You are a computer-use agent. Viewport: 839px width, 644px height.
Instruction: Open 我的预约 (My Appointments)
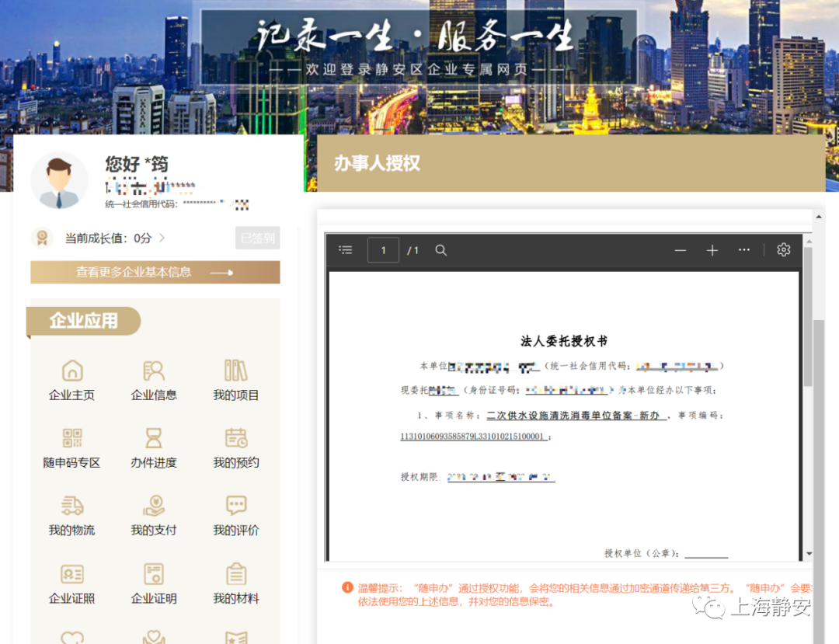235,447
